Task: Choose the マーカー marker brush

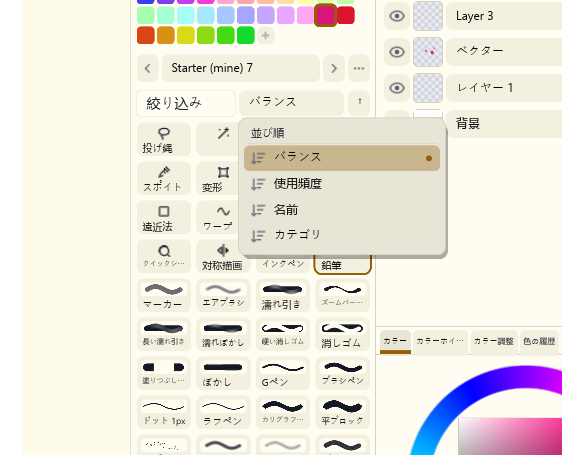Action: (164, 295)
